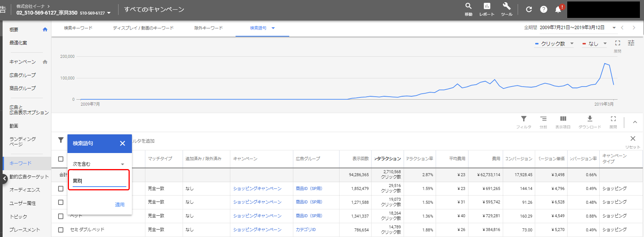Viewport: 644px width, 237px height.
Task: Click the table 展開 fullscreen icon
Action: coord(613,119)
